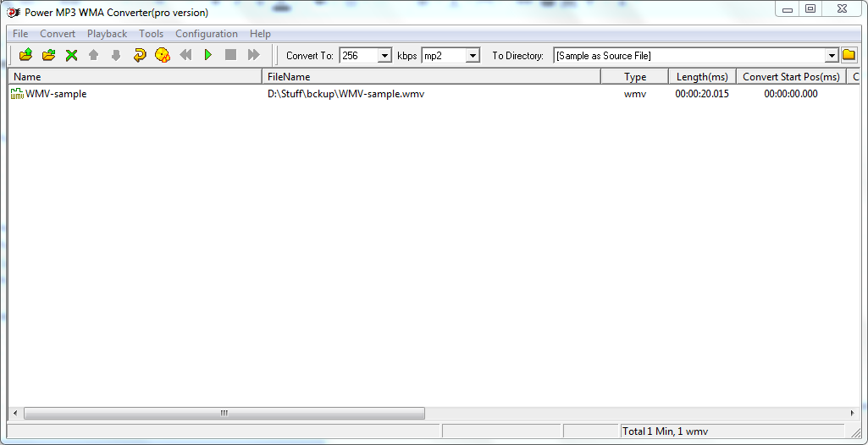Open the File menu
The height and width of the screenshot is (445, 868).
tap(20, 34)
